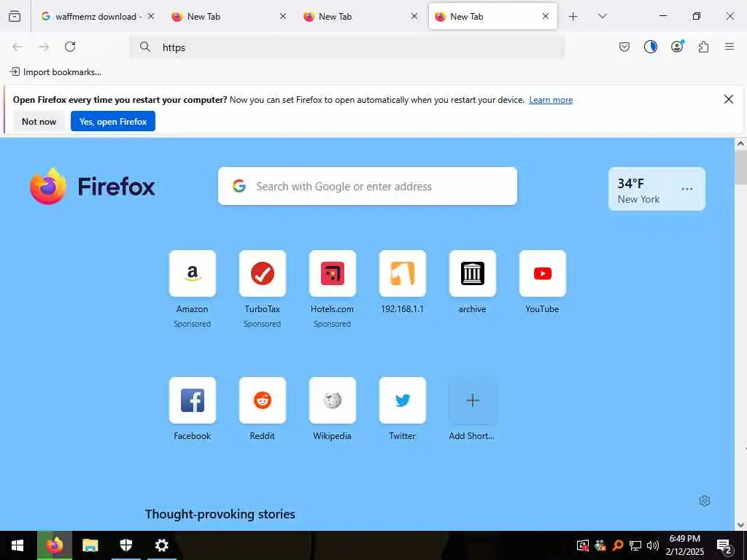Click the magnifier tray icon
Viewport: 747px width, 560px height.
click(618, 545)
